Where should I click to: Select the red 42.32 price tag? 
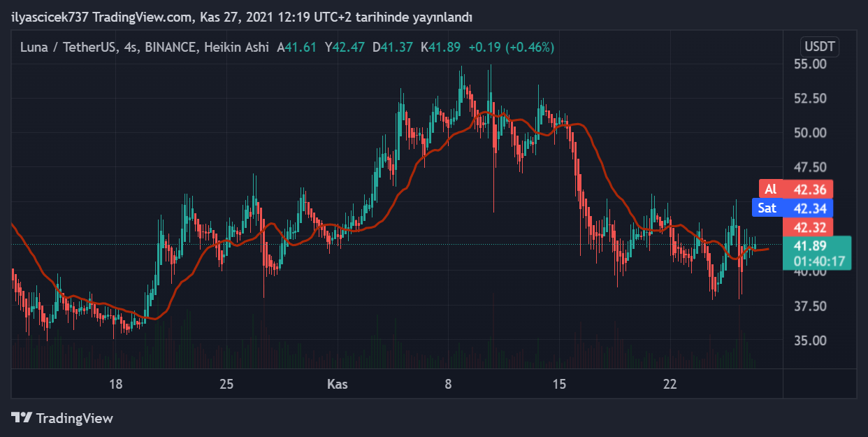[x=809, y=227]
